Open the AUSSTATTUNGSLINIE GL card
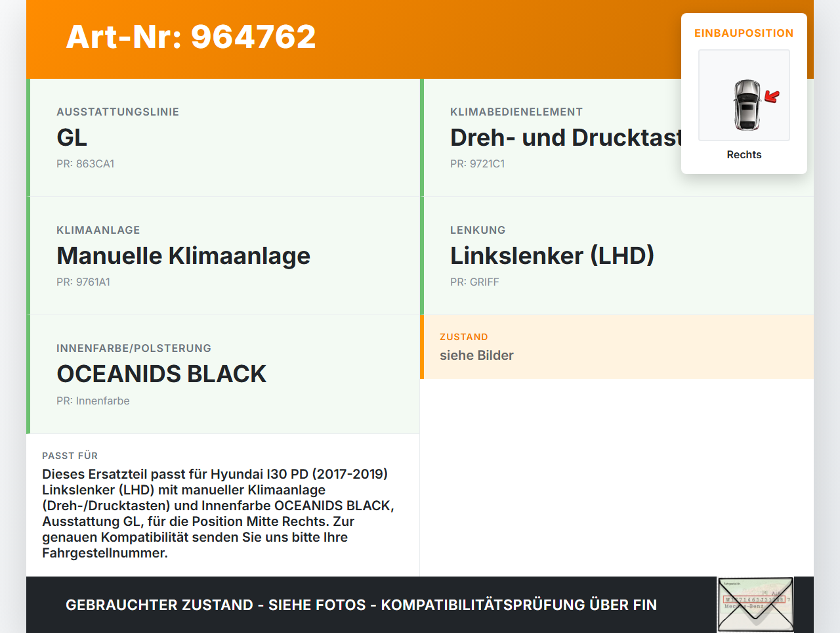840x633 pixels. [223, 137]
